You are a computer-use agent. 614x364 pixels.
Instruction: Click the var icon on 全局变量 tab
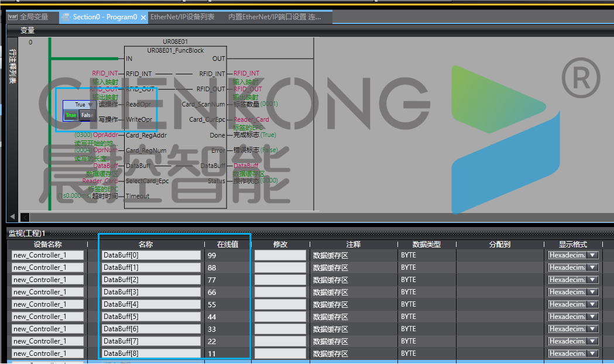(x=13, y=16)
